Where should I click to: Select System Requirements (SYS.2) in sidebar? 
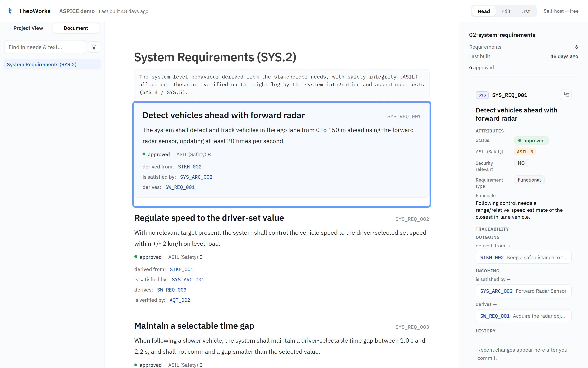(x=52, y=64)
